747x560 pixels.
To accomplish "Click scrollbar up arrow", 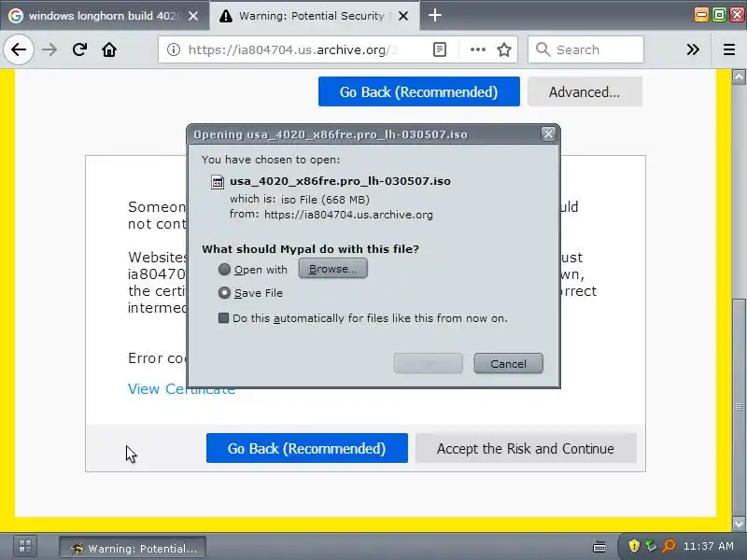I will coord(739,77).
